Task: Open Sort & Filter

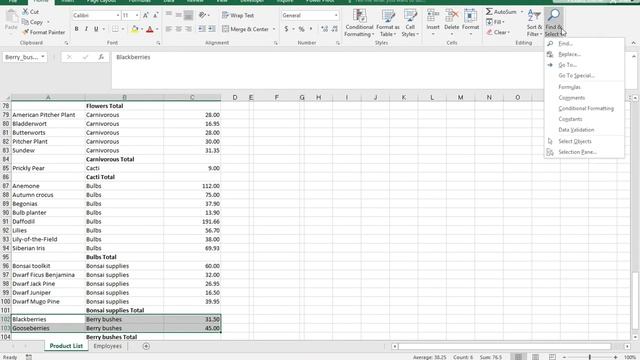Action: (x=534, y=23)
